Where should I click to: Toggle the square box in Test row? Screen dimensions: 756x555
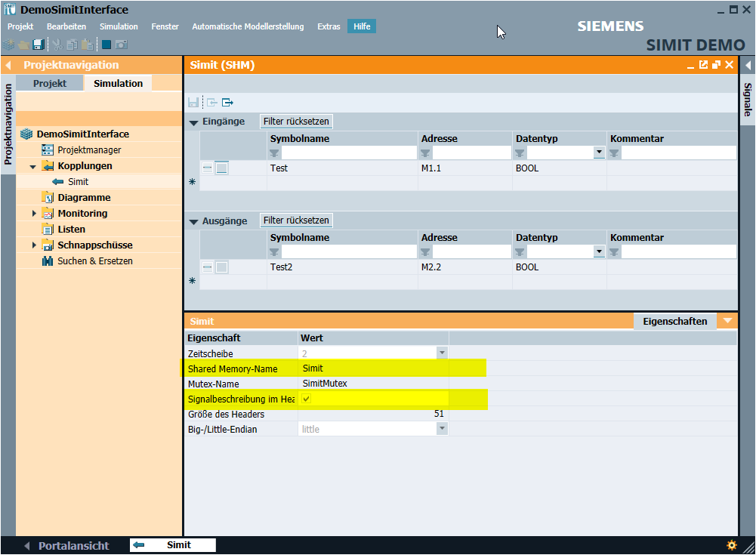coord(221,168)
